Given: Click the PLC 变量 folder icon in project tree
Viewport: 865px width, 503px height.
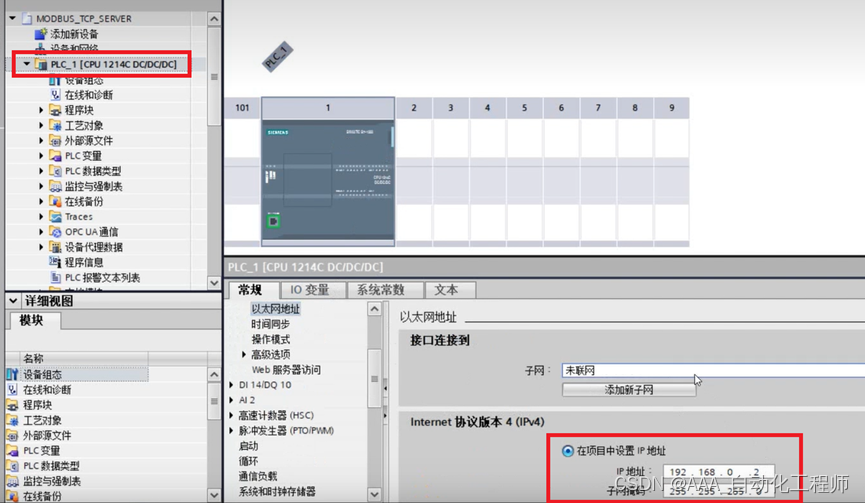Looking at the screenshot, I should click(55, 156).
